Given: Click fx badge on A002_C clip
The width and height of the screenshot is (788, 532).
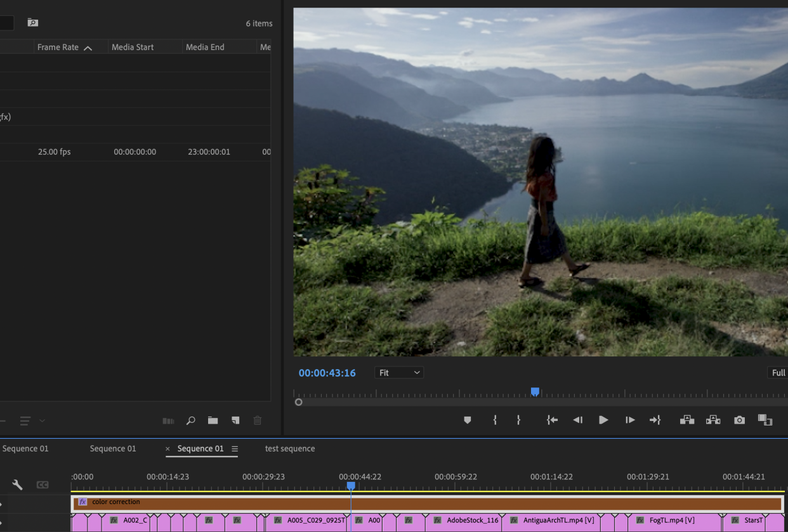Looking at the screenshot, I should 114,520.
